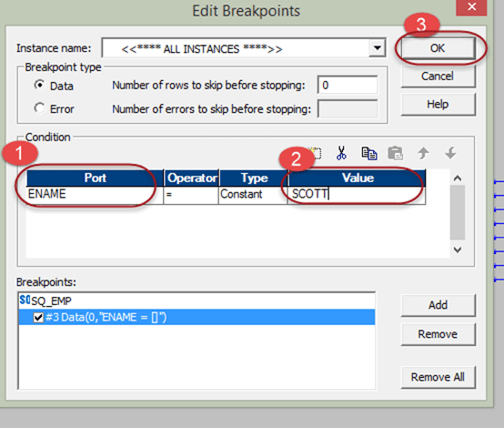Click the new condition icon
This screenshot has height=428, width=504.
pos(316,153)
